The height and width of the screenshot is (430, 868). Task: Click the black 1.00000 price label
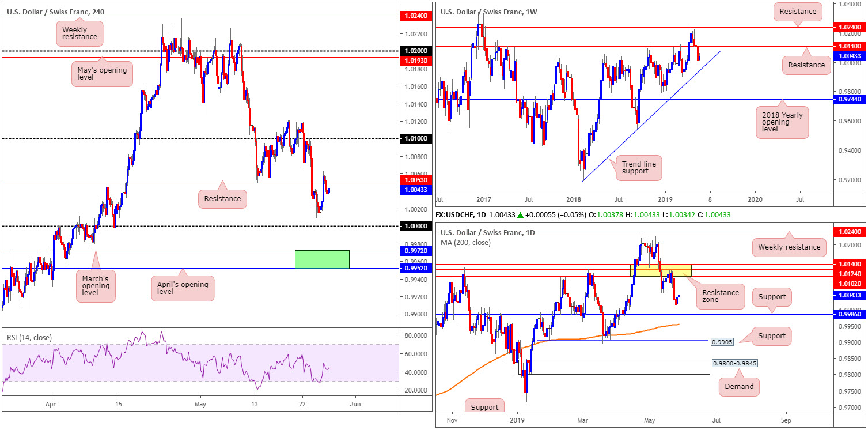coord(415,227)
